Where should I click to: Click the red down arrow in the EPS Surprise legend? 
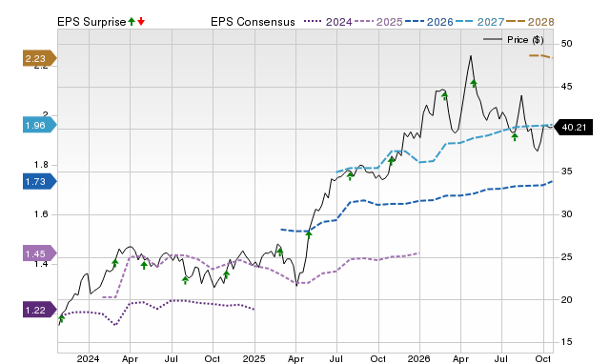tap(141, 22)
